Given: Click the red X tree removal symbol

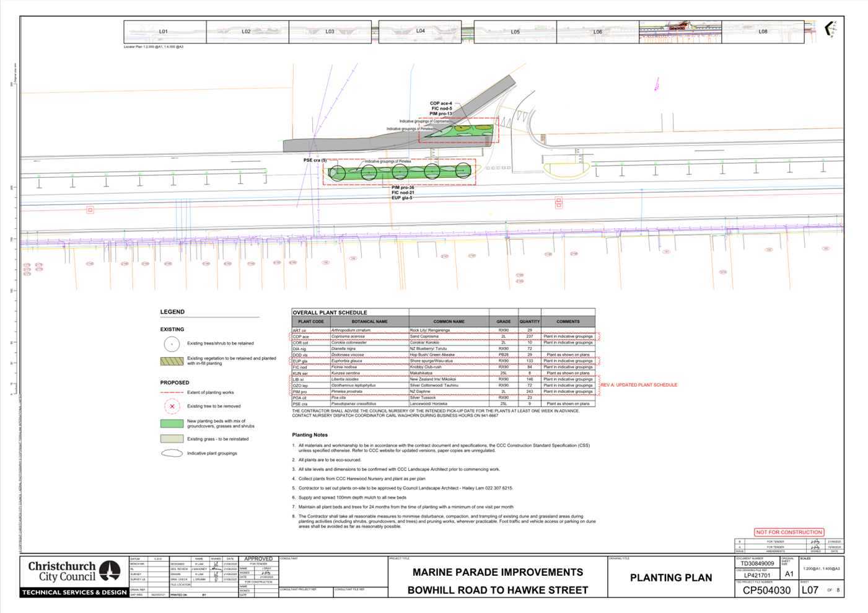Looking at the screenshot, I should point(172,407).
